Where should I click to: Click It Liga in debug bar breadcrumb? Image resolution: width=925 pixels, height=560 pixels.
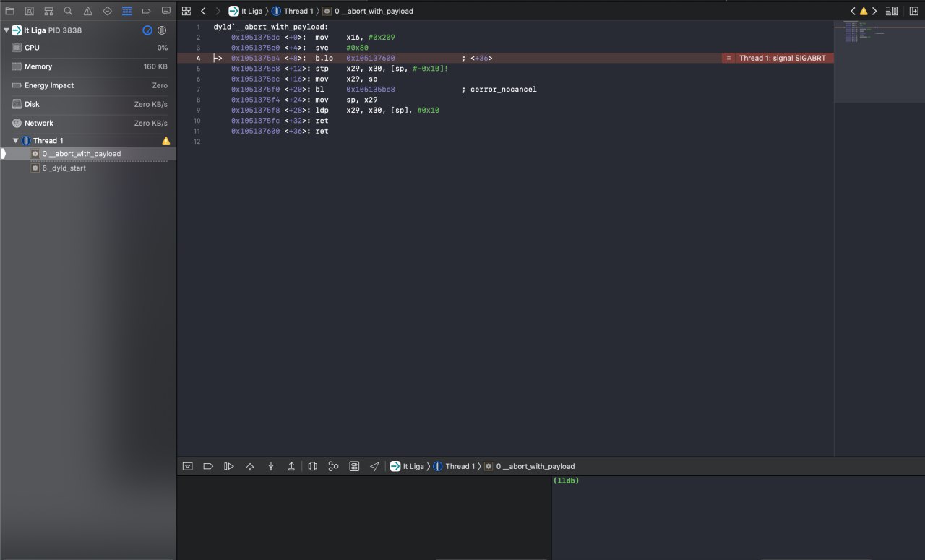click(x=408, y=466)
